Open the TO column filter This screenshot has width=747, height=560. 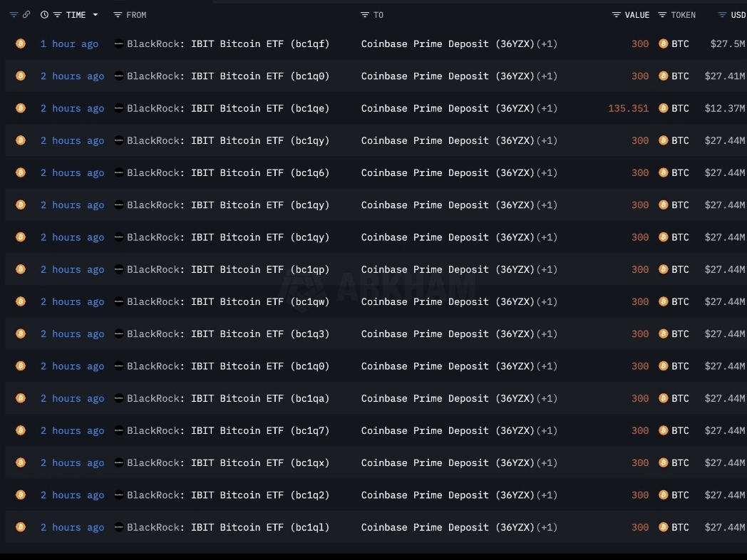365,15
